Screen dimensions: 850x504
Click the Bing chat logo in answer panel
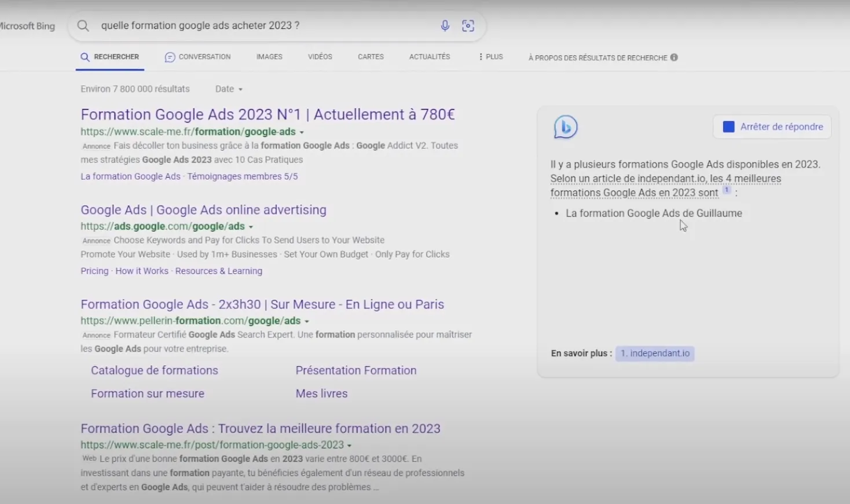(x=565, y=127)
